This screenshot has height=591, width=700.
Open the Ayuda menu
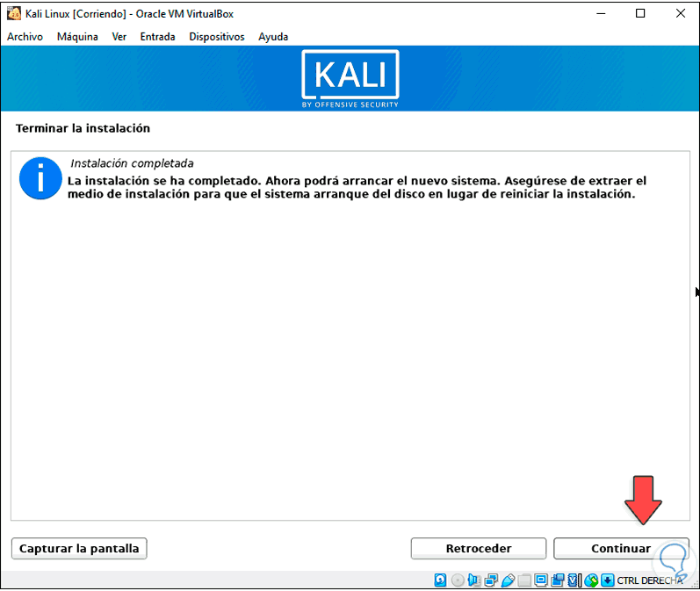point(273,37)
